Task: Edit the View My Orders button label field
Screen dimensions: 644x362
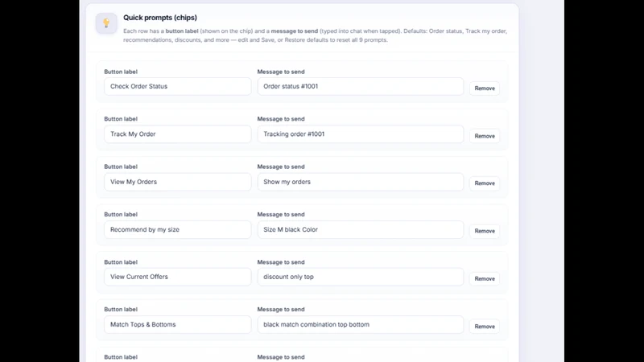Action: point(177,182)
